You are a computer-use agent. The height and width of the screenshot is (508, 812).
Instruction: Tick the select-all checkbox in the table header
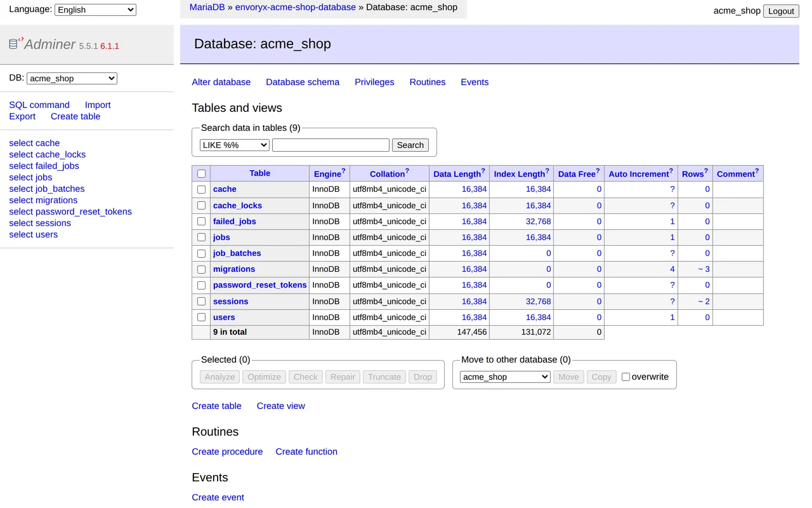(201, 174)
